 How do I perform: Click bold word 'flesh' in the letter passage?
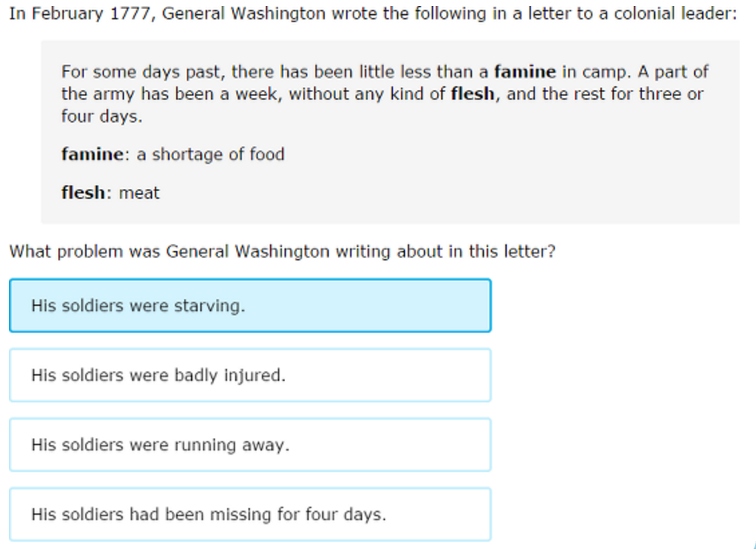[x=472, y=94]
